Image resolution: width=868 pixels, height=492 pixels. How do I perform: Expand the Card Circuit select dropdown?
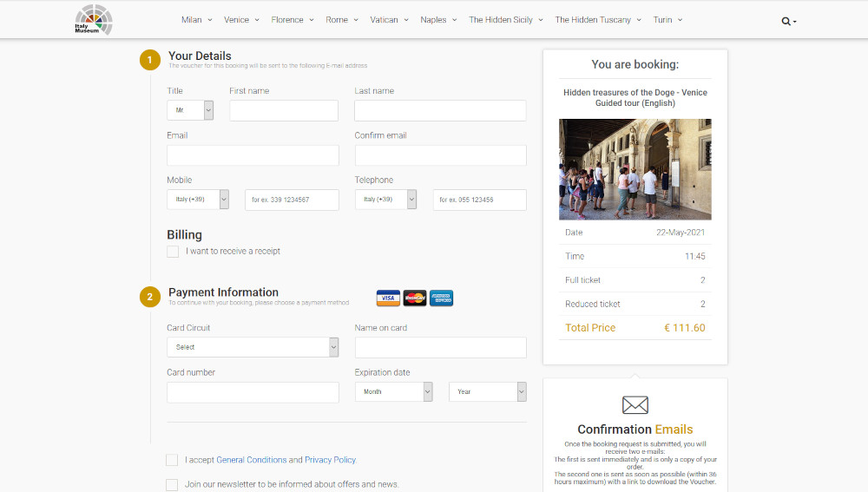click(253, 347)
